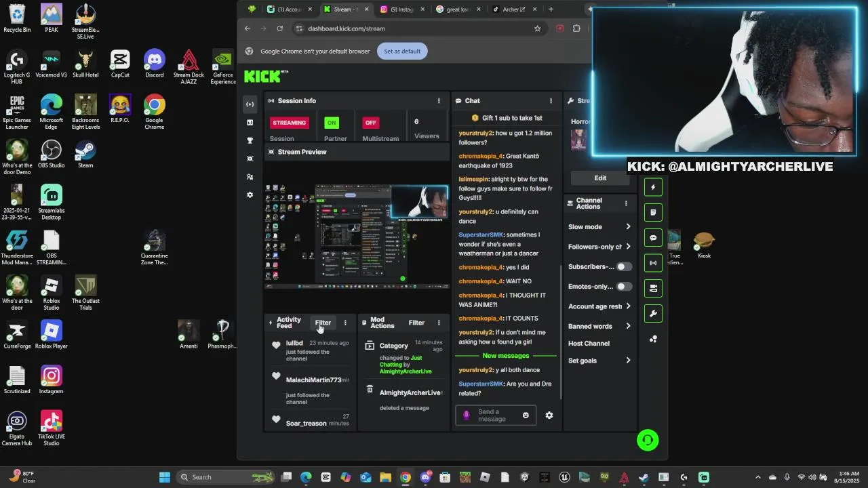Open the community users icon in Kick sidebar
The width and height of the screenshot is (868, 488).
pyautogui.click(x=250, y=177)
